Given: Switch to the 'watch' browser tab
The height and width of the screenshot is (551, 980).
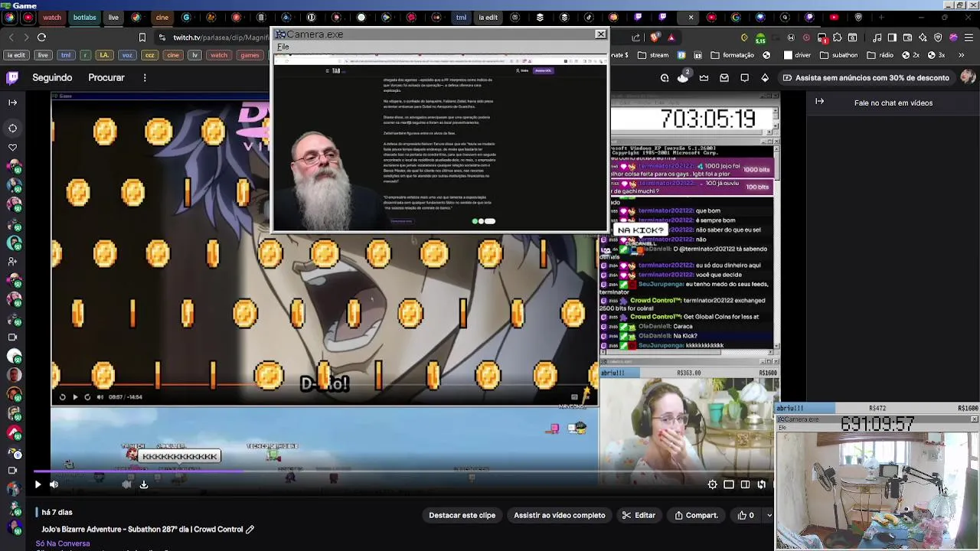Looking at the screenshot, I should 52,17.
